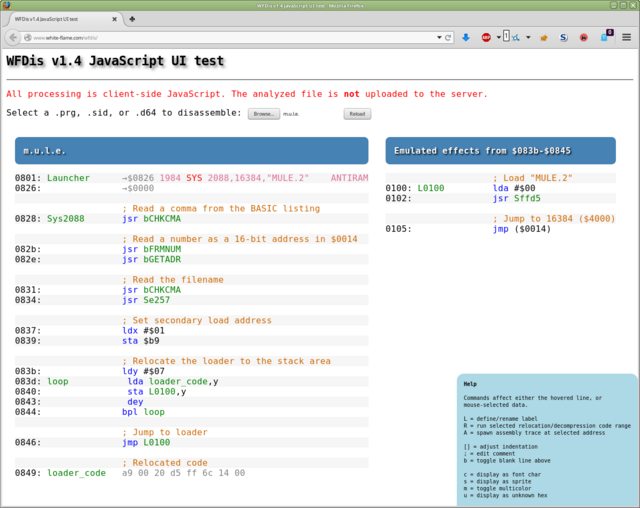Select the Launcher label at address 0801
640x508 pixels.
point(68,178)
